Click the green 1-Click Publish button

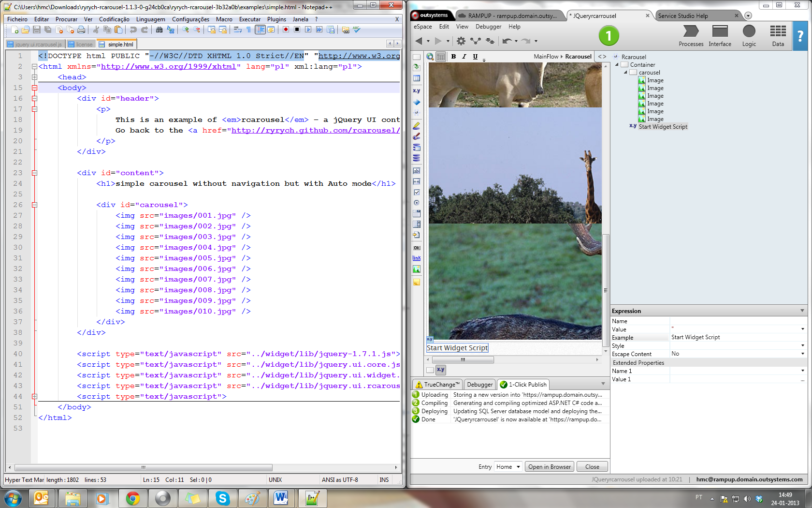click(609, 36)
